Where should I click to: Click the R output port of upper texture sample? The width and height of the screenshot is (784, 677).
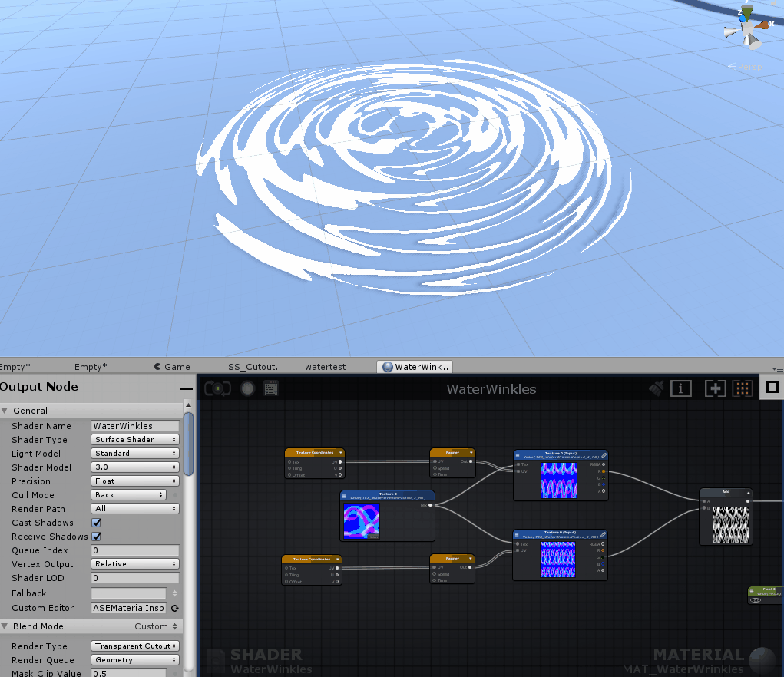[x=604, y=471]
